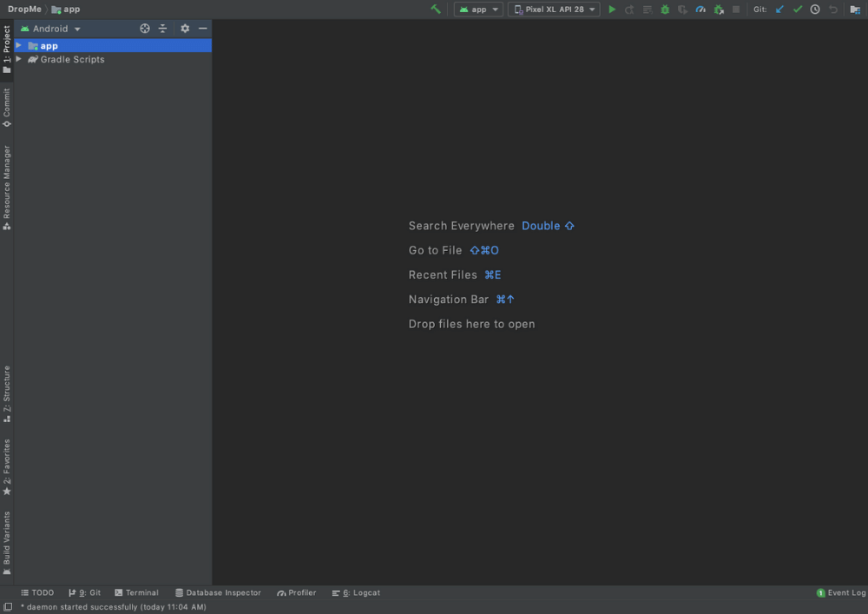Click the Collapse All icon in Project panel

click(x=162, y=29)
